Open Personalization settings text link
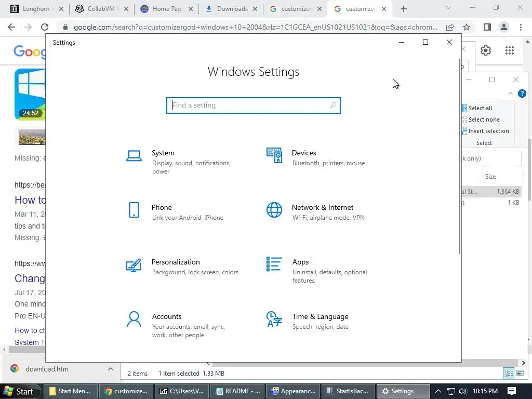The image size is (532, 399). pyautogui.click(x=176, y=262)
